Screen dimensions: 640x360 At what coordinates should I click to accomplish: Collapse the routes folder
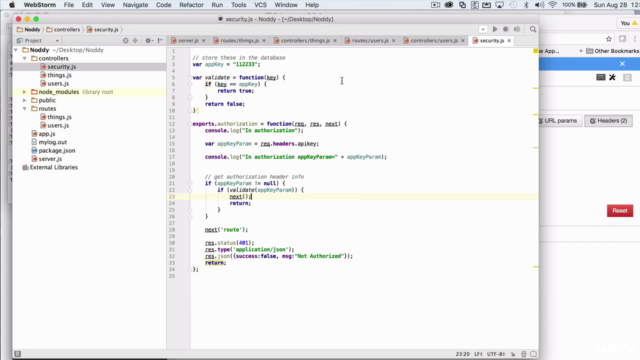tap(24, 109)
